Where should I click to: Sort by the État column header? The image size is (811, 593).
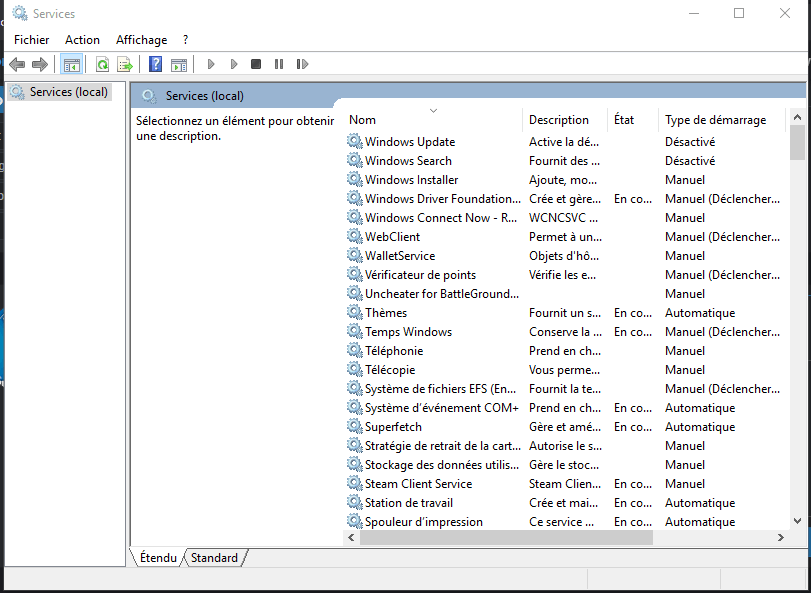(633, 120)
